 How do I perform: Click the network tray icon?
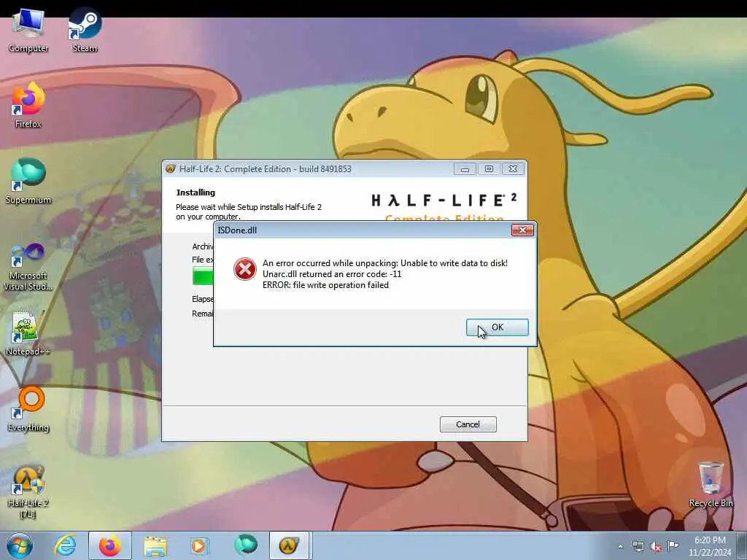pyautogui.click(x=638, y=546)
